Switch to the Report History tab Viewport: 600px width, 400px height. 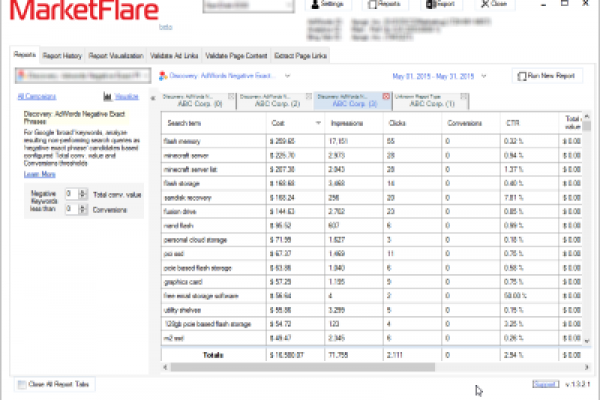(62, 56)
